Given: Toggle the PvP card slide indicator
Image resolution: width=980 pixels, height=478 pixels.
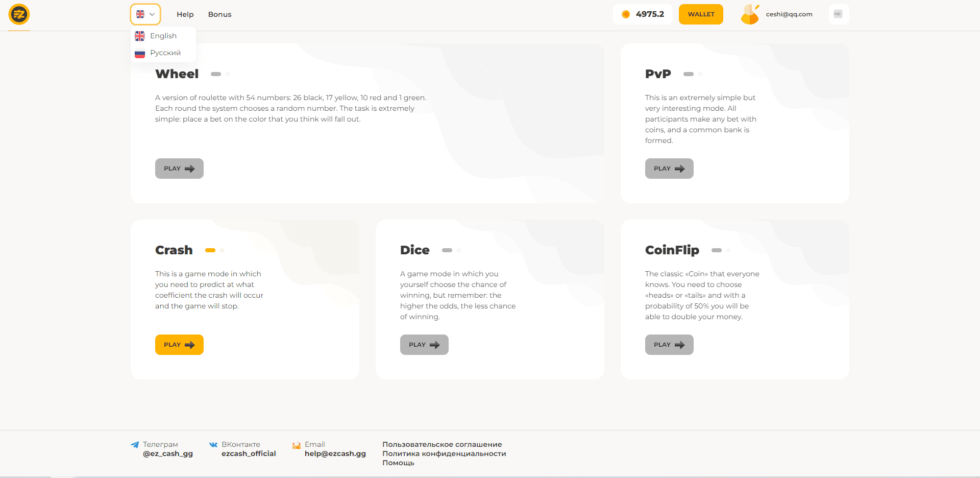Looking at the screenshot, I should 689,74.
